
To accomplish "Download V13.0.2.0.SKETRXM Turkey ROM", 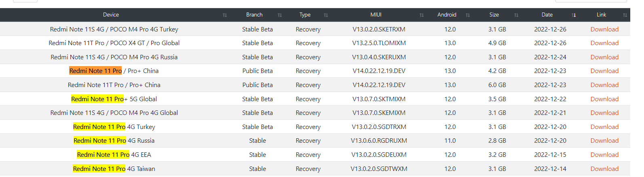I will 604,29.
